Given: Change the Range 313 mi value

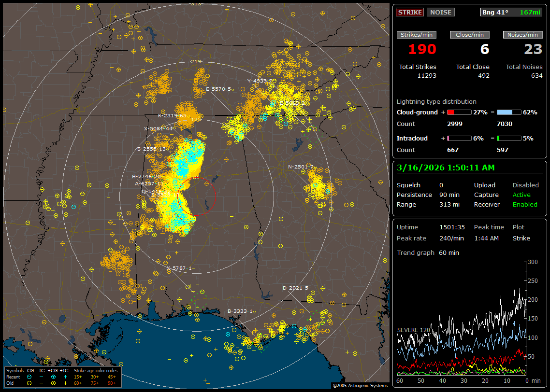Looking at the screenshot, I should click(449, 204).
